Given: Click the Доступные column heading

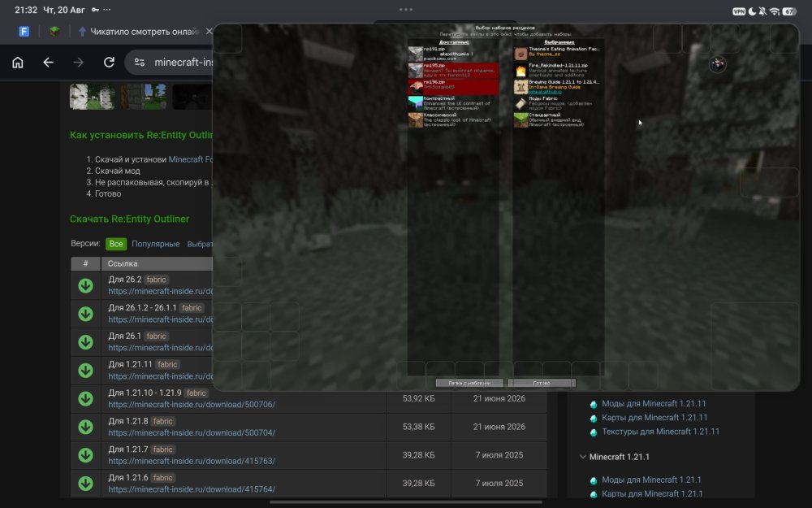Looking at the screenshot, I should click(x=454, y=42).
